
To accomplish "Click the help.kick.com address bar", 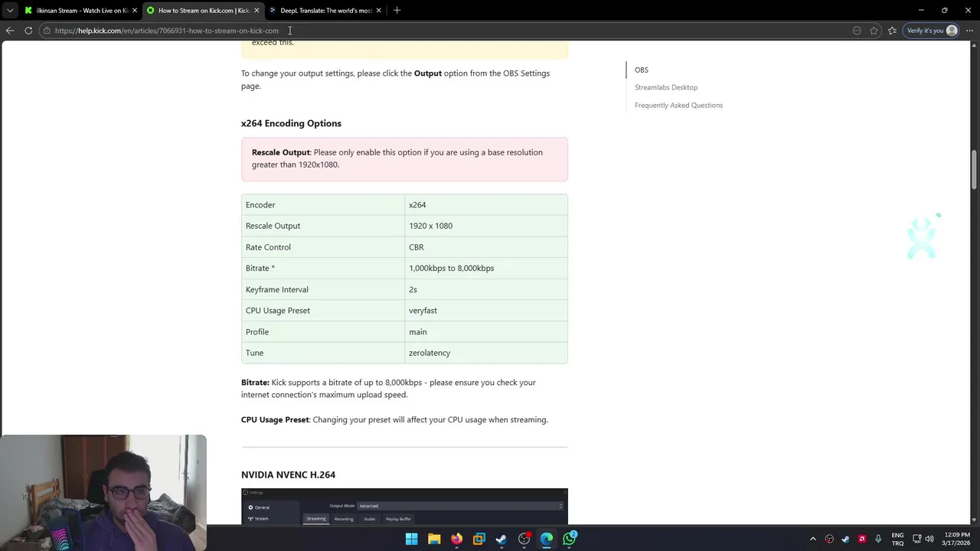I will coord(444,31).
